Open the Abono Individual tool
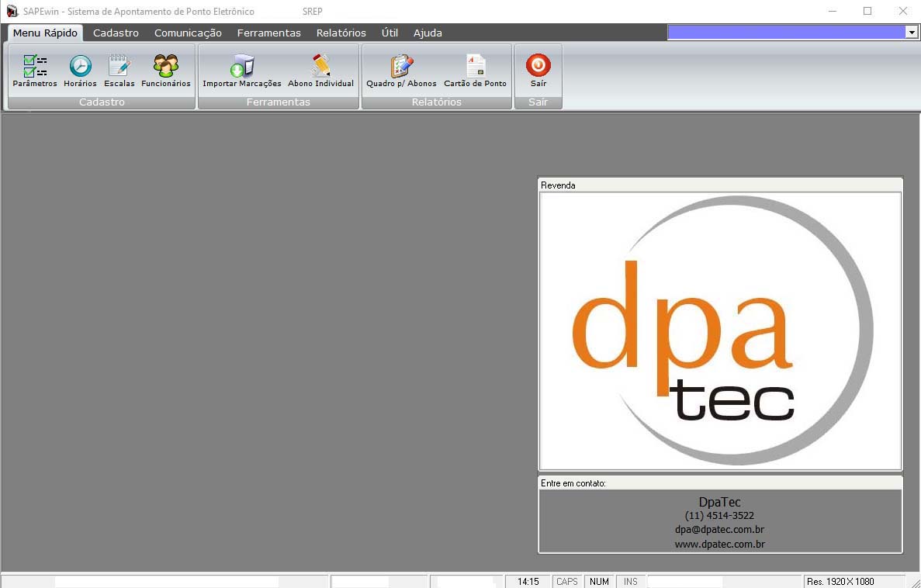Image resolution: width=921 pixels, height=588 pixels. pos(320,71)
